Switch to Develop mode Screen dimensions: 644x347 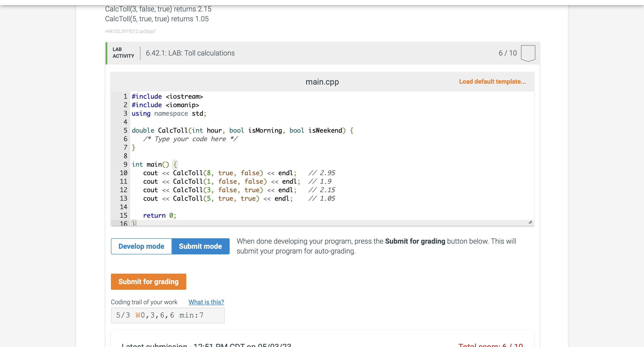[141, 246]
